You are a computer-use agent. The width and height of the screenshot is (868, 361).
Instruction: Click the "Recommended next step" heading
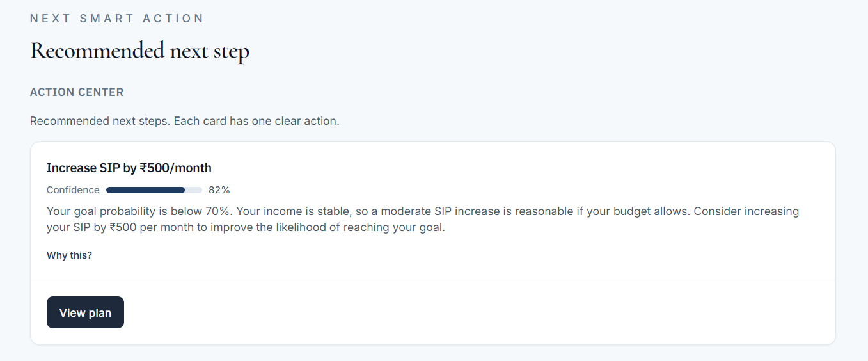139,51
